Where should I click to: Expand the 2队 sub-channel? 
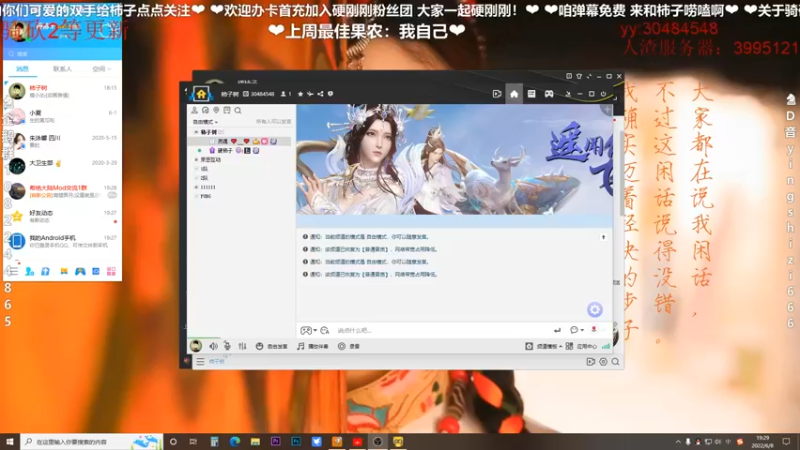[196, 178]
